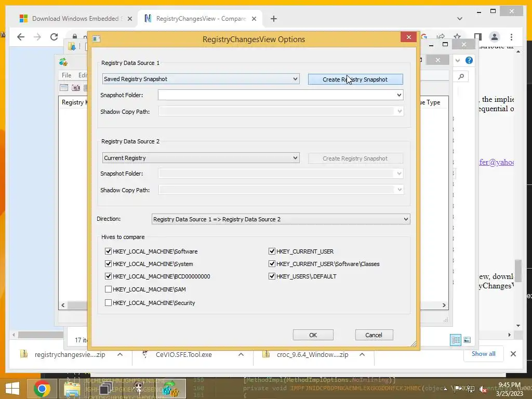Screen dimensions: 532x399
Task: Open the Windows Start button
Action: (12, 389)
